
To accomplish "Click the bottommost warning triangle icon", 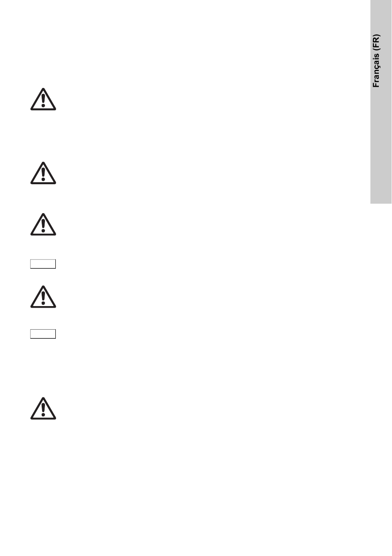I will pos(43,409).
